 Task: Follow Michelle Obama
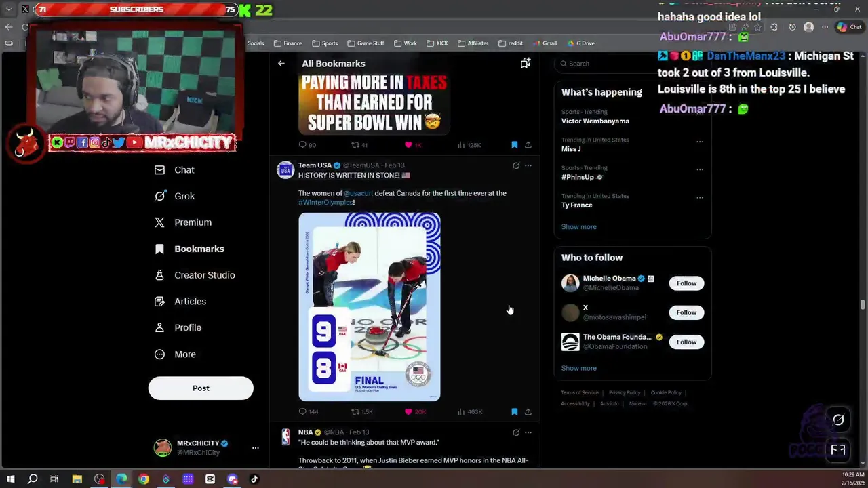(x=686, y=283)
